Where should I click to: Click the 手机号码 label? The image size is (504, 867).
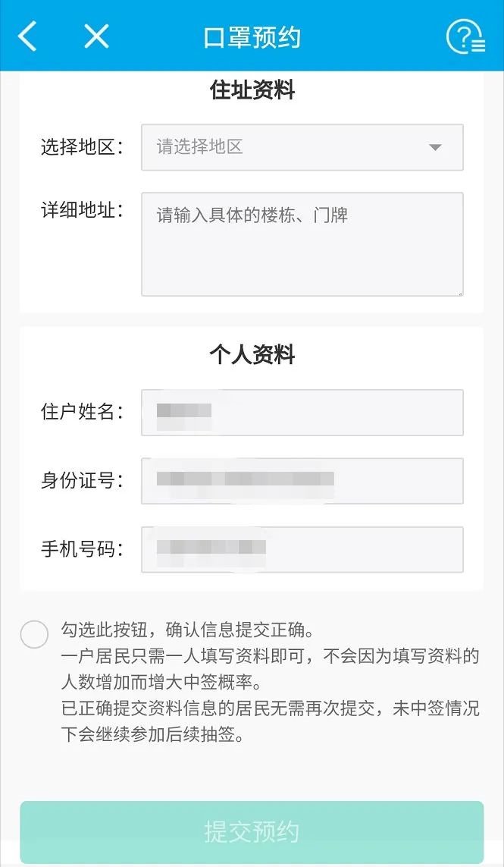80,548
